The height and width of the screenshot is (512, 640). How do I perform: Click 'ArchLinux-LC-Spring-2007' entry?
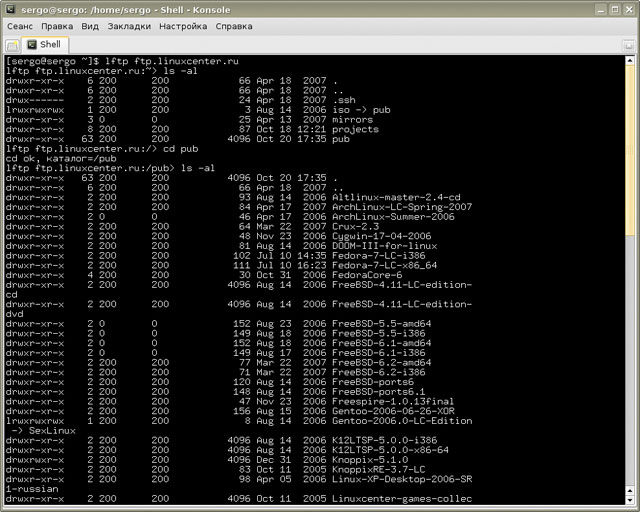point(402,207)
